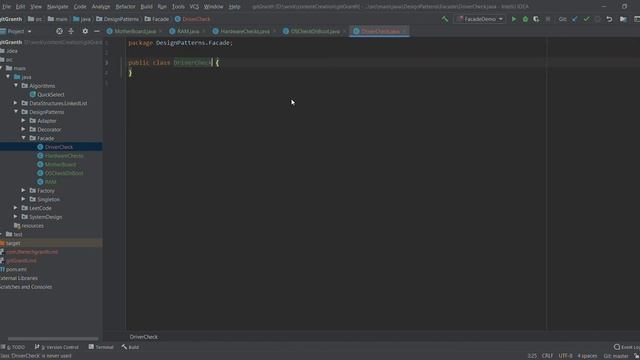Viewport: 640px width, 360px height.
Task: Expand the Adapter folder arrow
Action: 23,120
